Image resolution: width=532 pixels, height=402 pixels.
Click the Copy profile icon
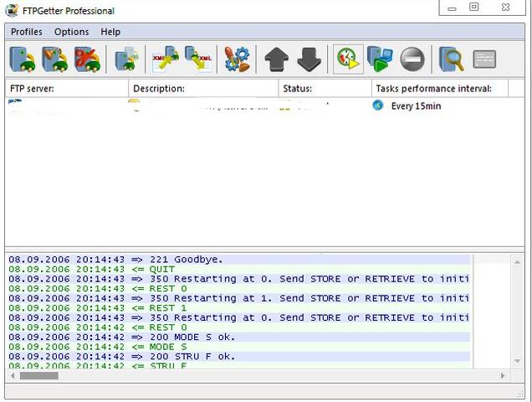coord(126,59)
